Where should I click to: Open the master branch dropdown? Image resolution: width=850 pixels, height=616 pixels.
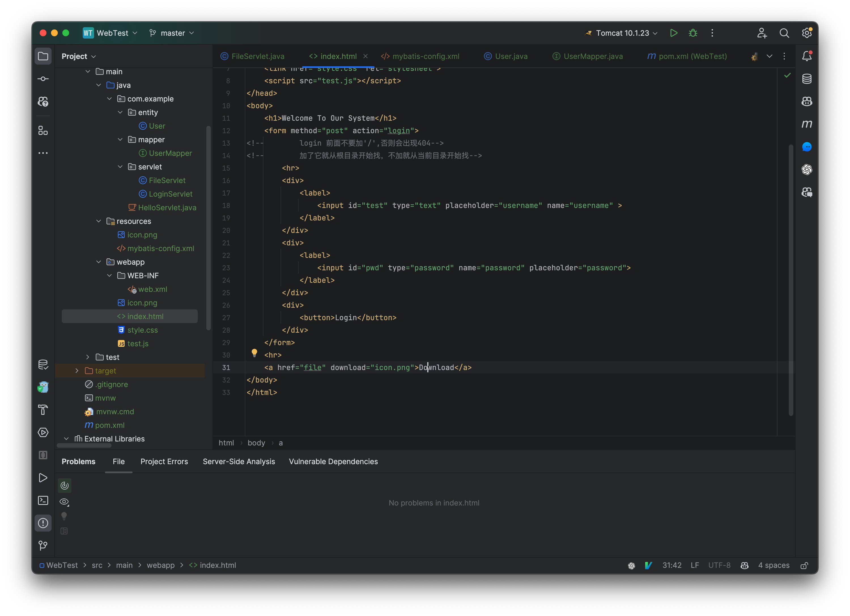pos(172,33)
